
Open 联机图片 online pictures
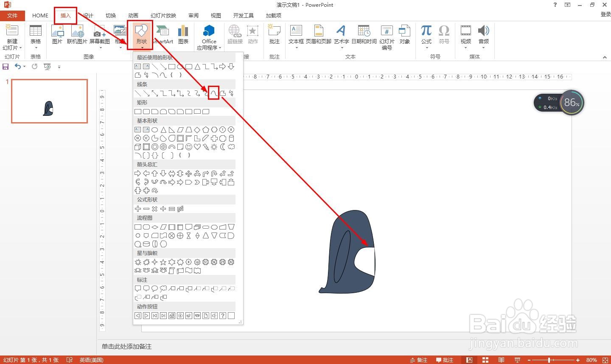pos(77,34)
